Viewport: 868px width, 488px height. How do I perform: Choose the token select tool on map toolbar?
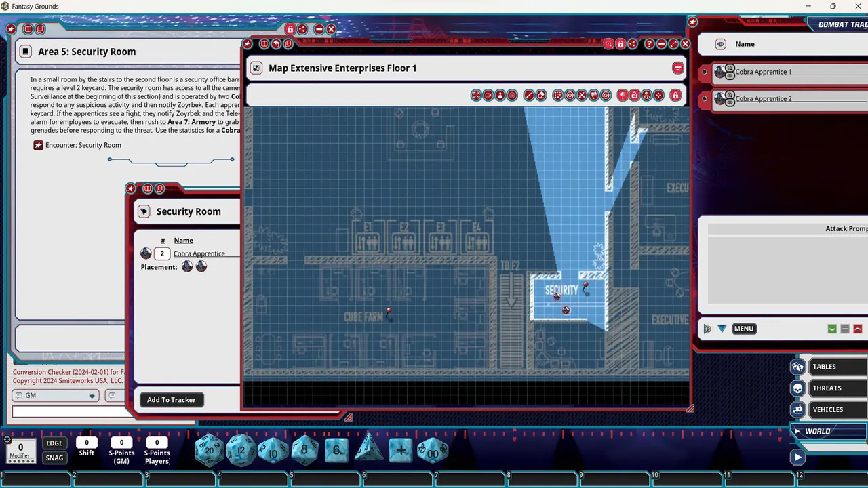pos(500,96)
